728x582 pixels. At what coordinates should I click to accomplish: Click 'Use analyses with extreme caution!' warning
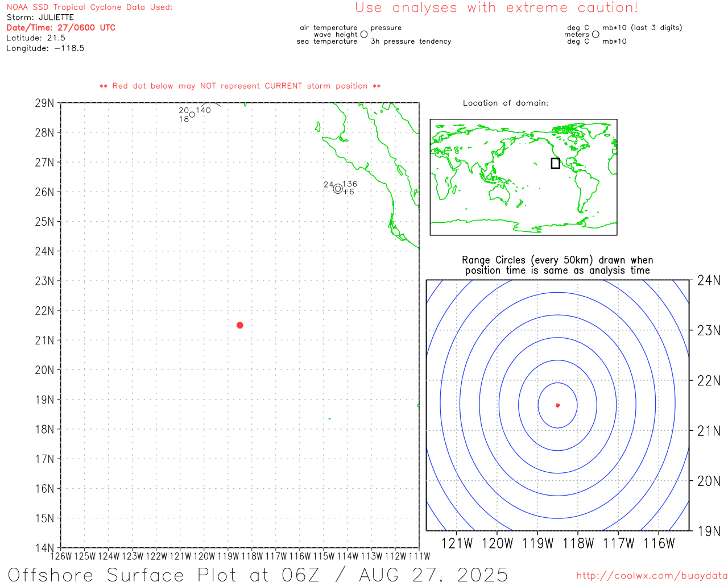point(497,8)
